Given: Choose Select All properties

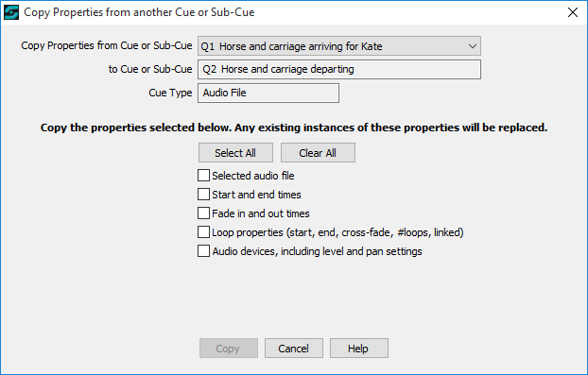Looking at the screenshot, I should tap(235, 153).
